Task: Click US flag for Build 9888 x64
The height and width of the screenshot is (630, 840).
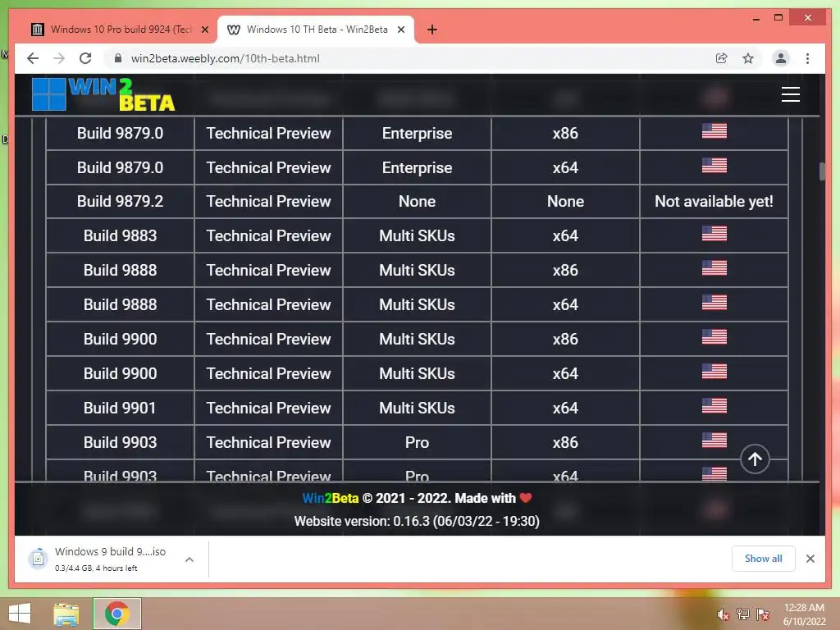Action: click(714, 302)
